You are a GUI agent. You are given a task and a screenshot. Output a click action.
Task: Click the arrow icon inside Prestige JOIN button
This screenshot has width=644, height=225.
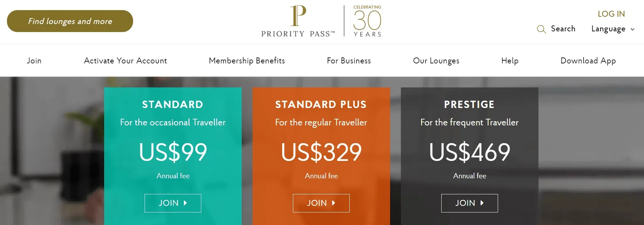[x=482, y=203]
